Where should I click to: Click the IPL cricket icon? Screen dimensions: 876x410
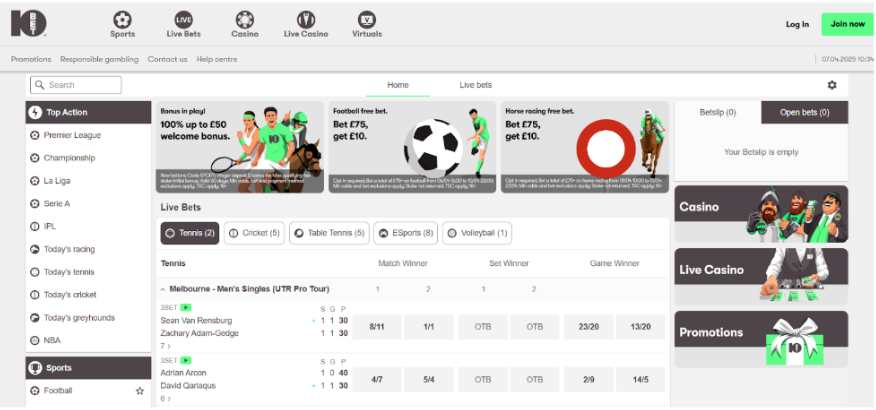point(35,227)
